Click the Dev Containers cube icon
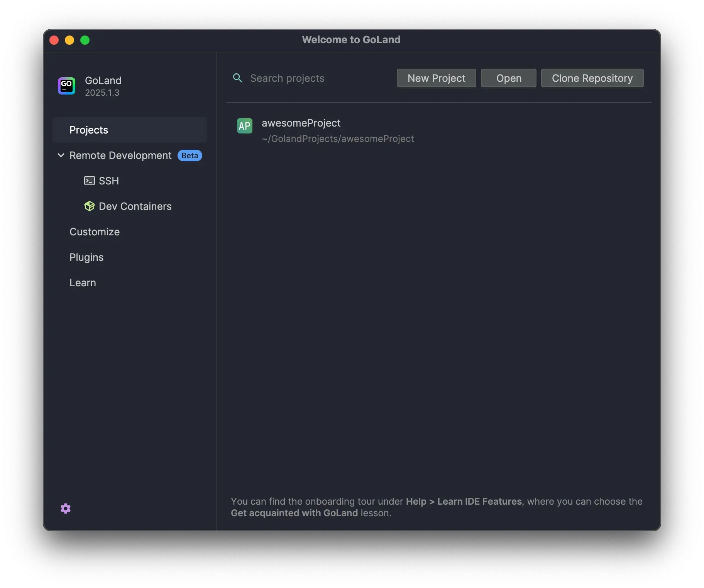The height and width of the screenshot is (588, 704). [89, 206]
